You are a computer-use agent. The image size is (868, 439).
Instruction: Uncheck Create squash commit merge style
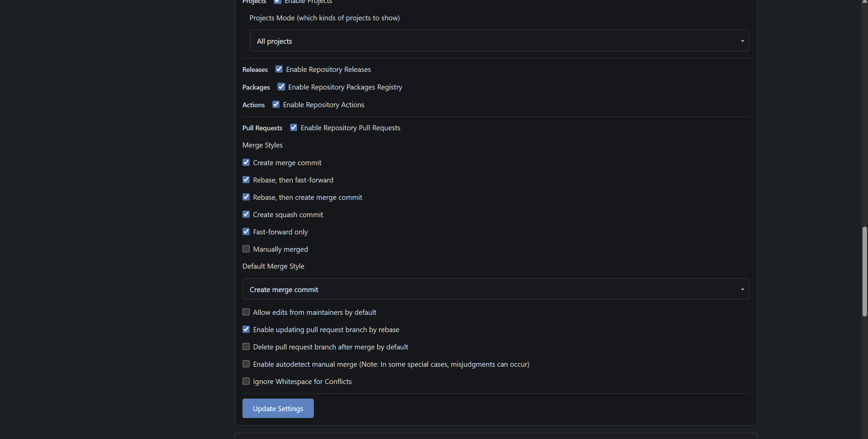click(x=246, y=214)
